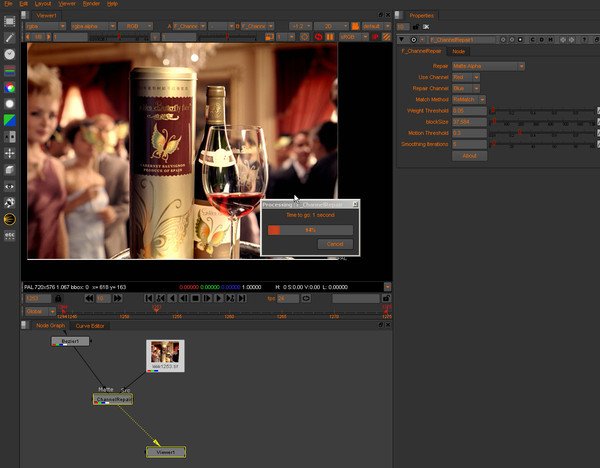Open the Keyer nodes green-blue icon
This screenshot has height=468, width=600.
[10, 120]
